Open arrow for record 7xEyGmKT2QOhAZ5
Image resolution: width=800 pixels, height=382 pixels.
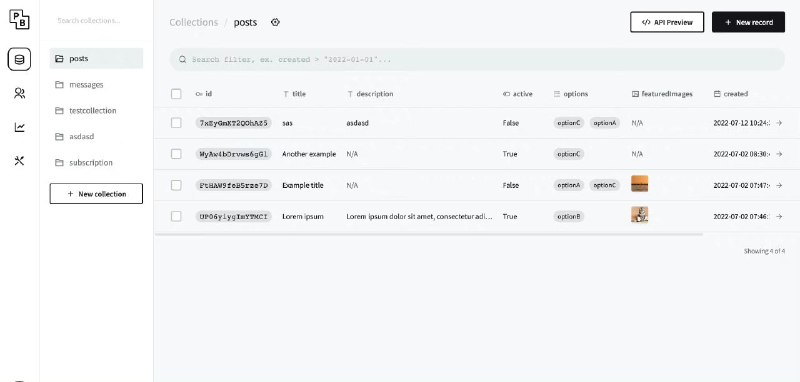coord(779,123)
